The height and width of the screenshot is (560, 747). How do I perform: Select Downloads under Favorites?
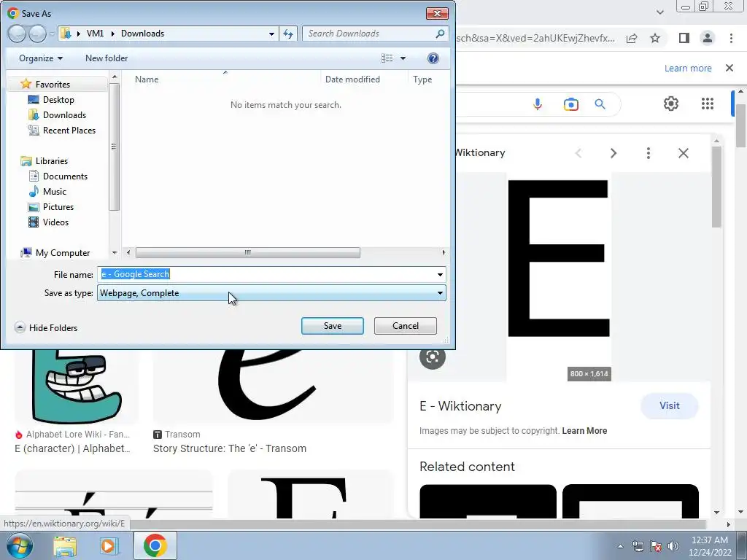64,114
